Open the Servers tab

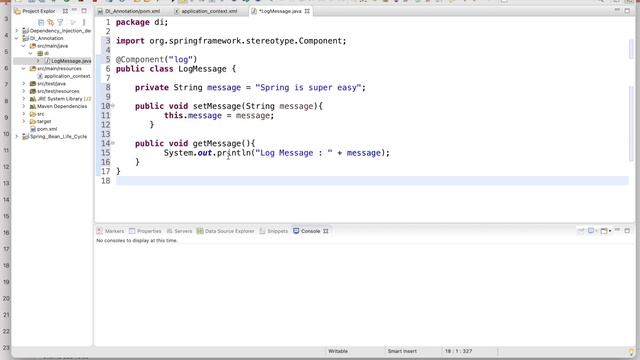pos(179,231)
